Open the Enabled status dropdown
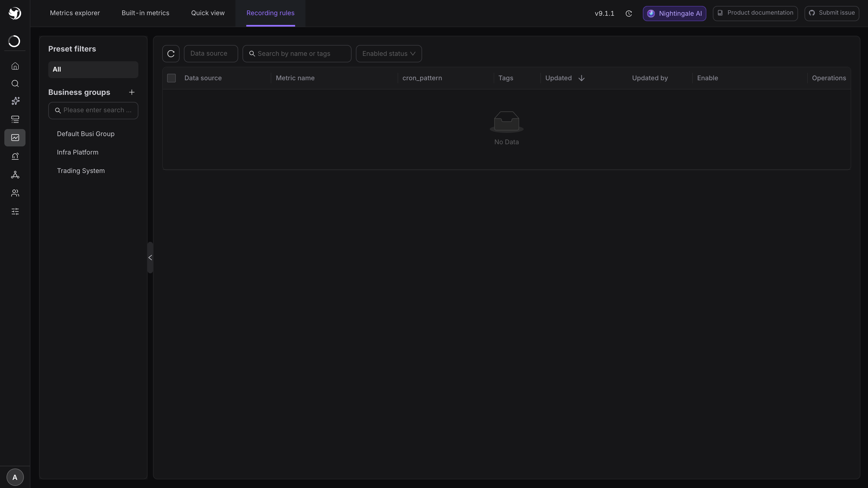This screenshot has width=868, height=488. tap(389, 54)
